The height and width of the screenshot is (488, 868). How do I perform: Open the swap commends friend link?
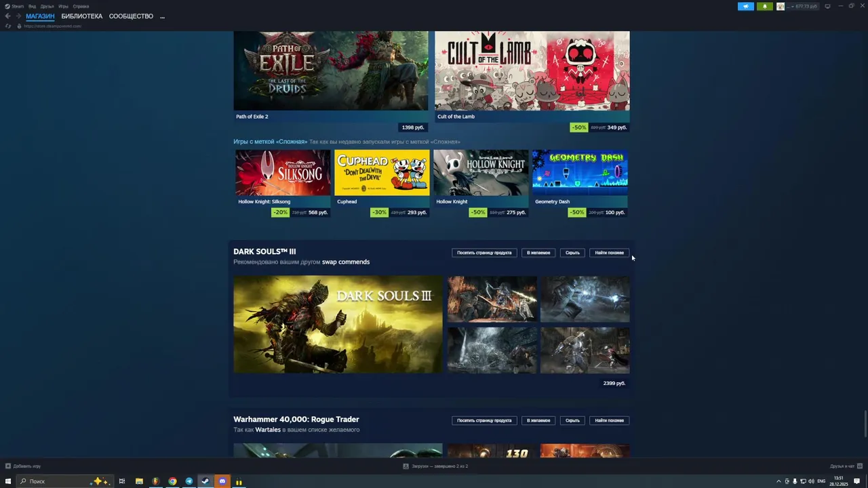point(346,262)
